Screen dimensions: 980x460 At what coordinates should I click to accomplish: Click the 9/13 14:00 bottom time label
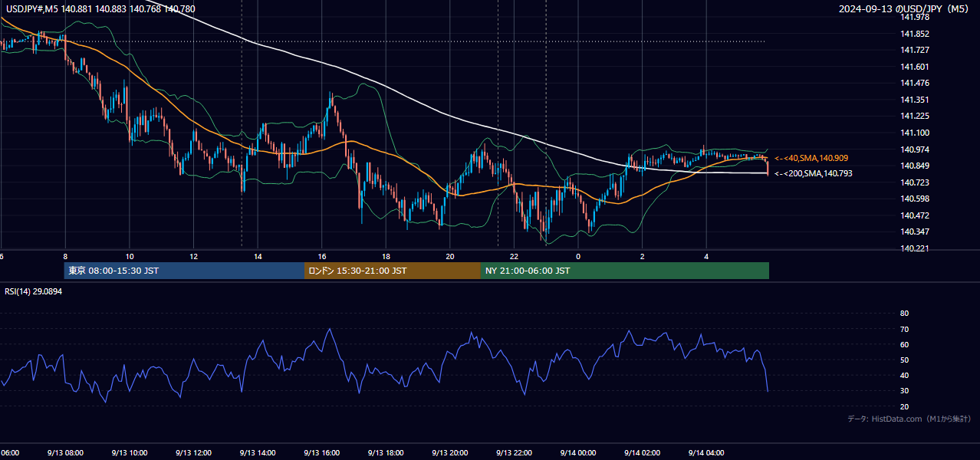[x=257, y=452]
